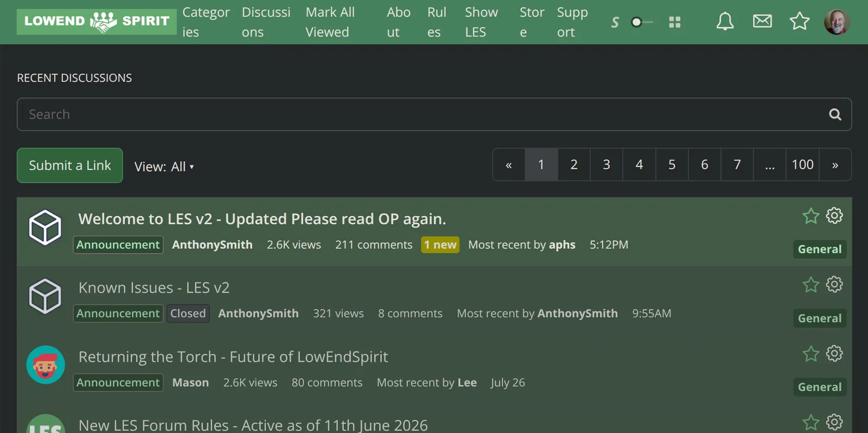Go to previous page arrow
The height and width of the screenshot is (433, 868).
click(x=508, y=165)
